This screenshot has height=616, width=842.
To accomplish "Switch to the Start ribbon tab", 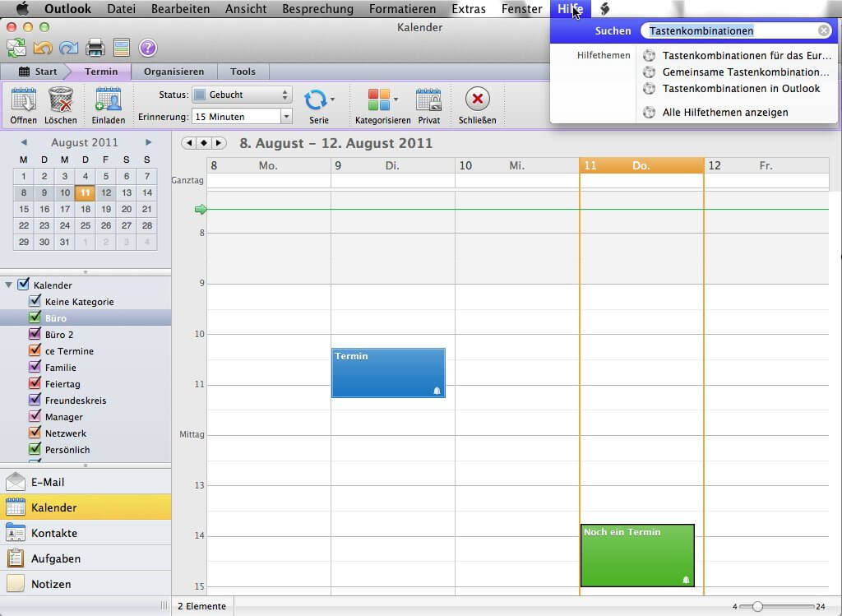I will click(x=38, y=72).
